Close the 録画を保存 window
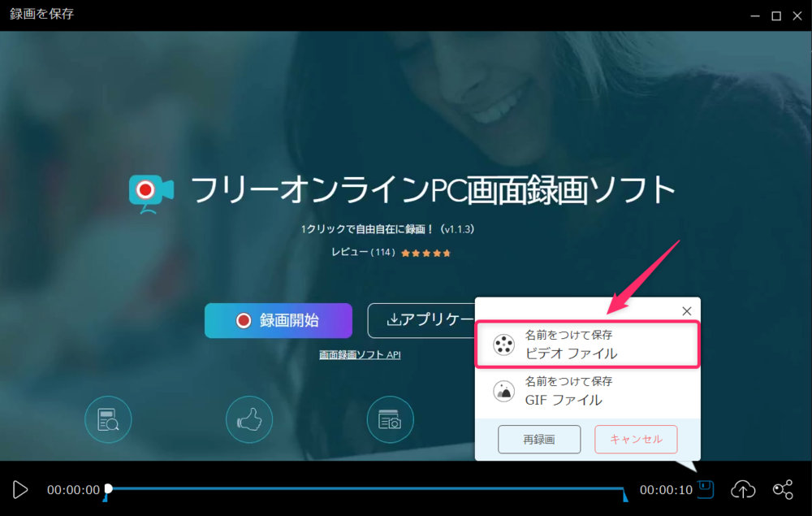The image size is (812, 516). (797, 16)
